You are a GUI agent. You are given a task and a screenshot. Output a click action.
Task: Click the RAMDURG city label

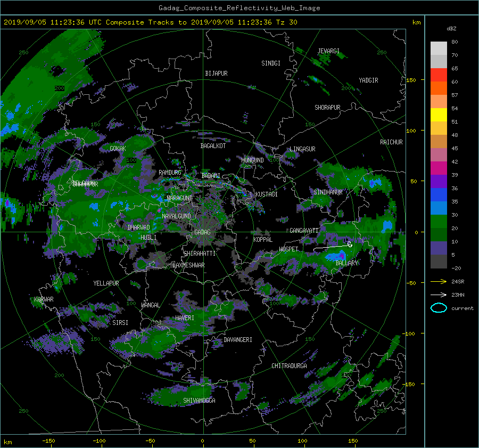coord(170,173)
